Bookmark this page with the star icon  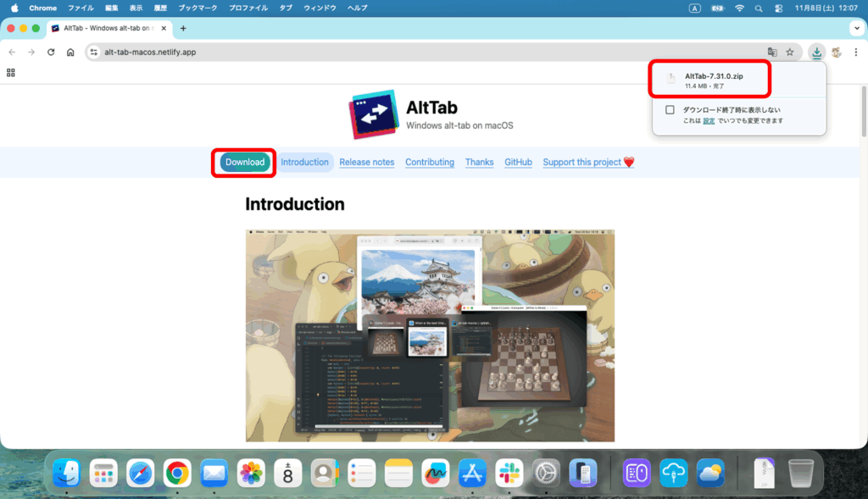coord(790,52)
